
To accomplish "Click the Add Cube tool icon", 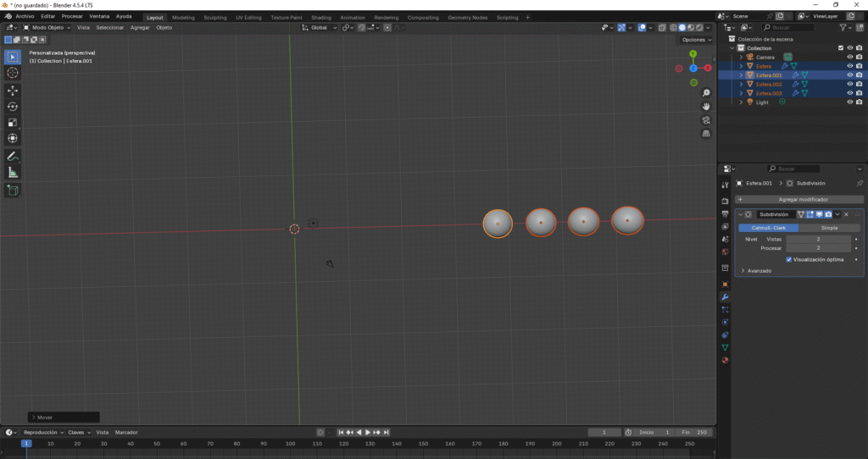I will [x=13, y=191].
